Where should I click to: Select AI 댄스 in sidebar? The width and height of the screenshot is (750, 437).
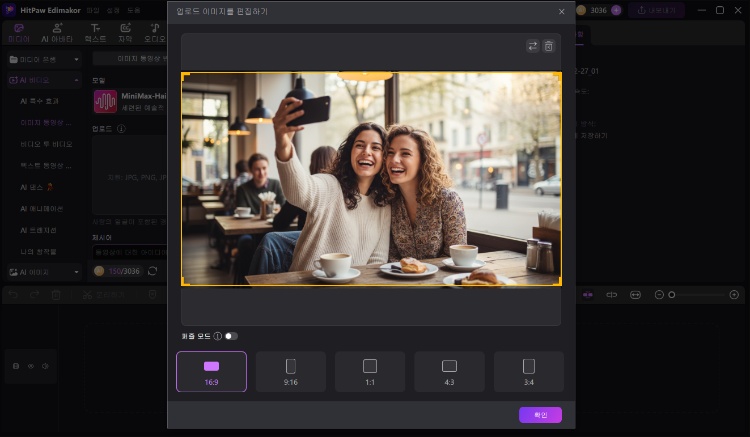tap(36, 187)
